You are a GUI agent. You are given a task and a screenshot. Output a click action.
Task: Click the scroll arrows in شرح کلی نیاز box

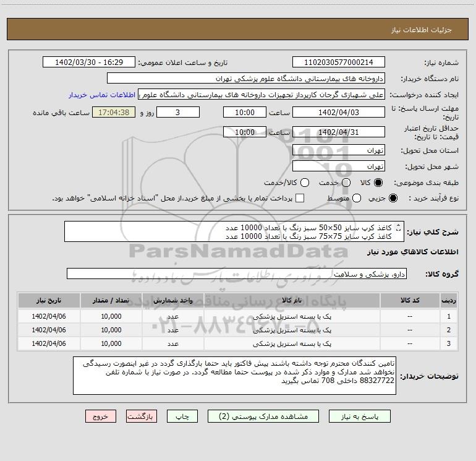coord(399,227)
